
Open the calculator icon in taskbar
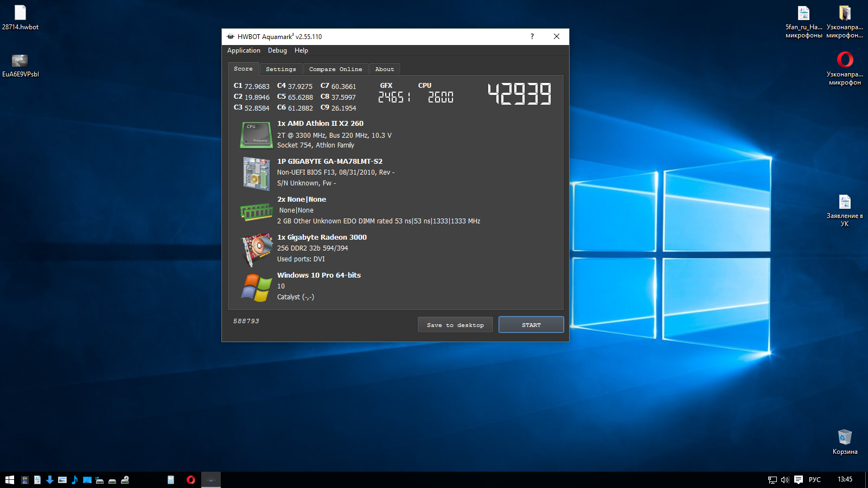tap(171, 480)
